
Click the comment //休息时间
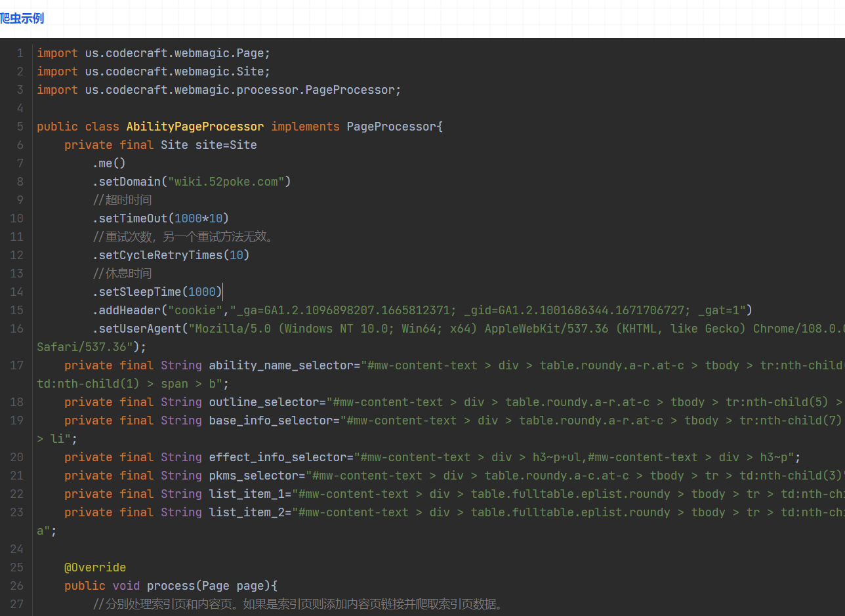(122, 274)
